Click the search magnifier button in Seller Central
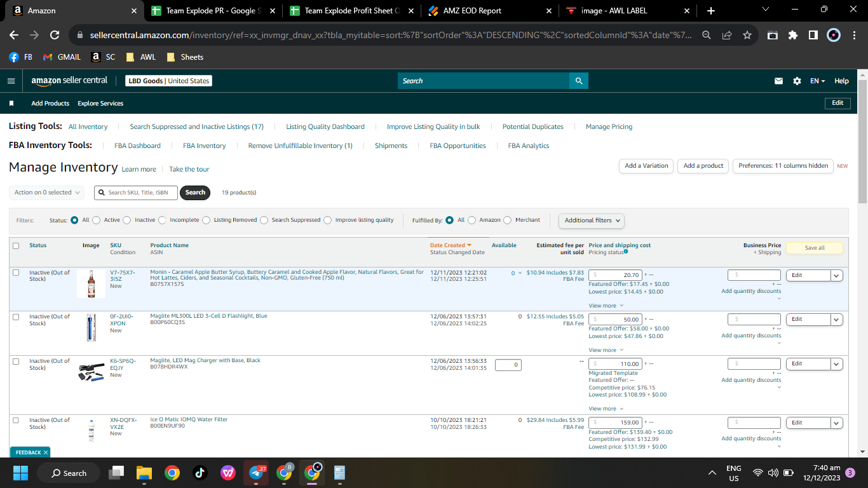Screen dimensions: 868x488 pos(579,81)
